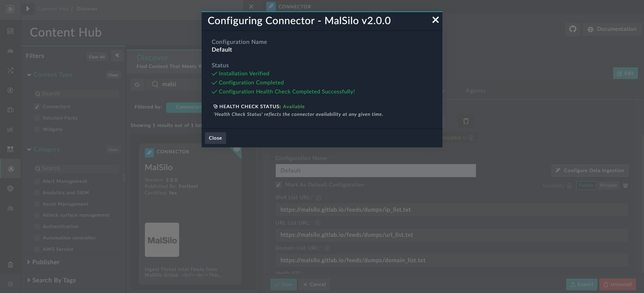
Task: Open the widgets grid sidebar icon
Action: tap(10, 149)
